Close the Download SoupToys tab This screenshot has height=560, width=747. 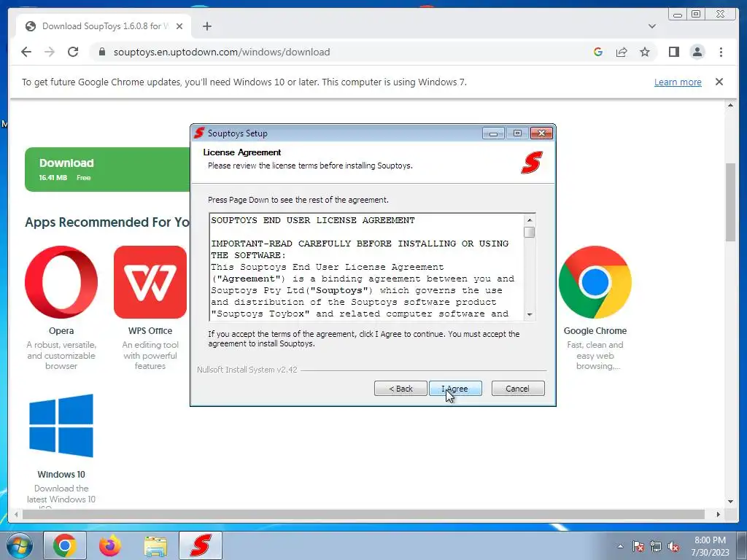click(x=179, y=26)
